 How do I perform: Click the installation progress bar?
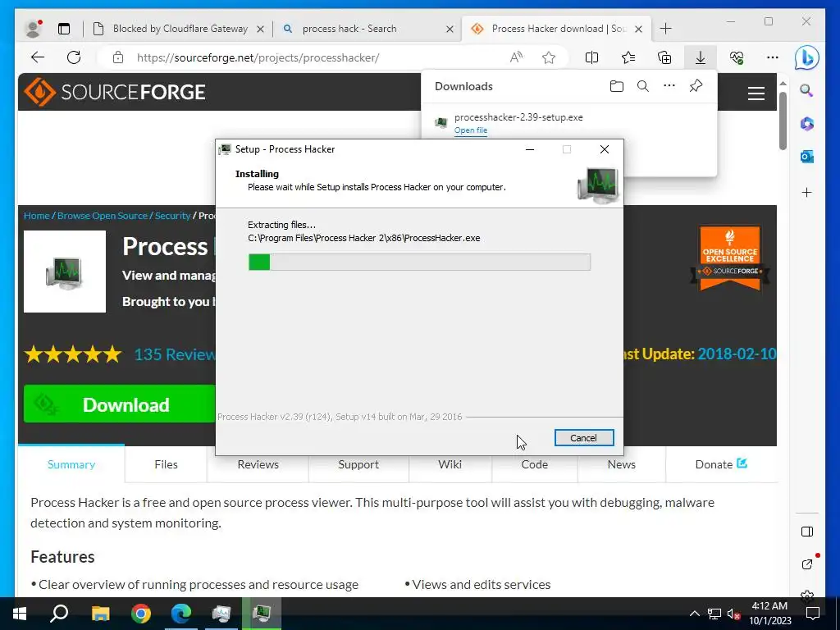click(419, 262)
